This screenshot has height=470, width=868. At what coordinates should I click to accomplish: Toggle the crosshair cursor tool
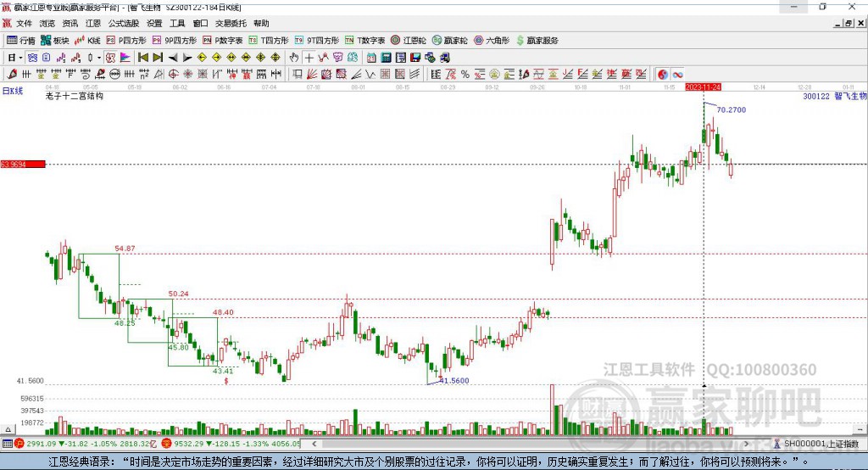pos(309,57)
